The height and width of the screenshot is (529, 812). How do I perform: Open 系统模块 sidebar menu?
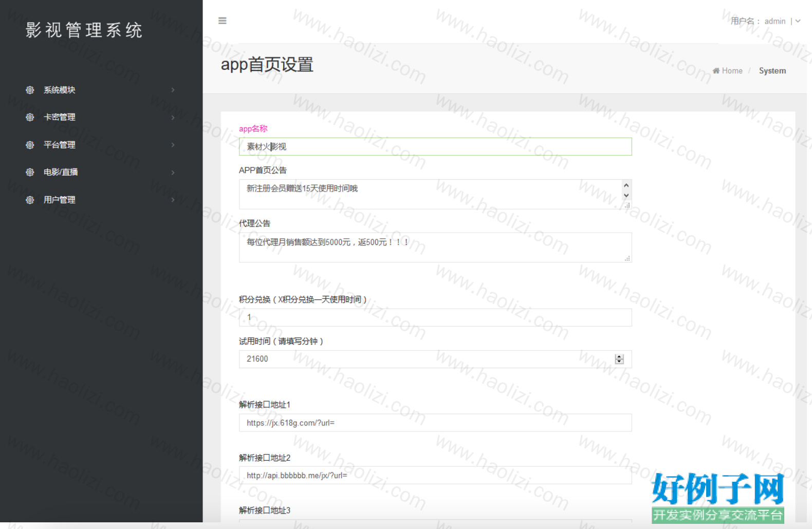click(101, 90)
